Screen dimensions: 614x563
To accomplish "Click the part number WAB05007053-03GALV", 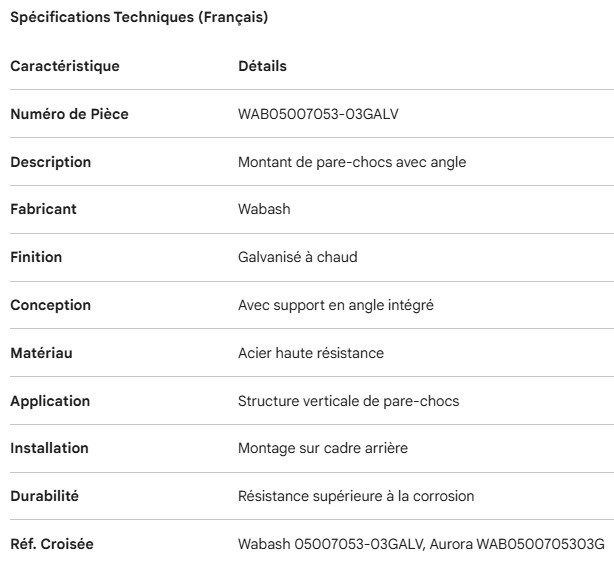I will [319, 114].
